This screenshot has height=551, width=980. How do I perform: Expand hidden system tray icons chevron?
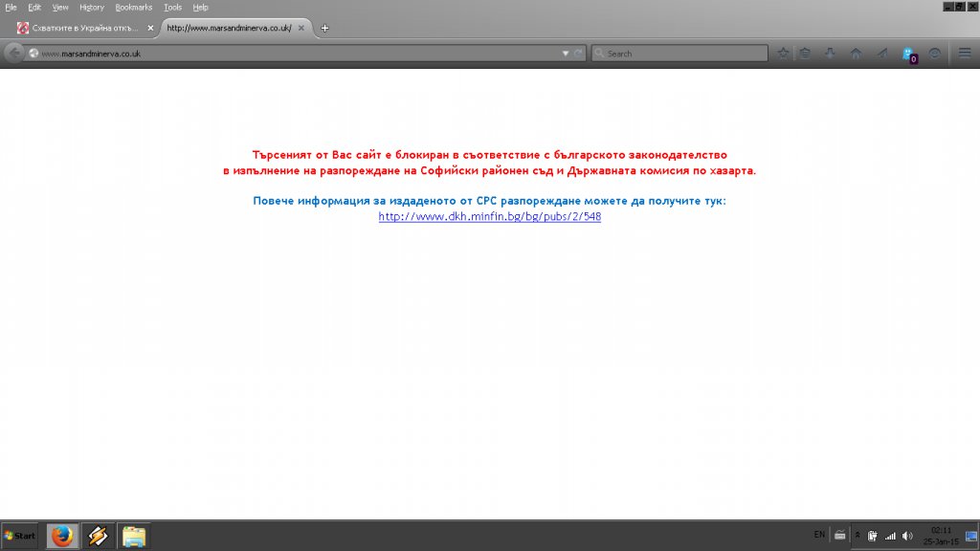tap(857, 536)
